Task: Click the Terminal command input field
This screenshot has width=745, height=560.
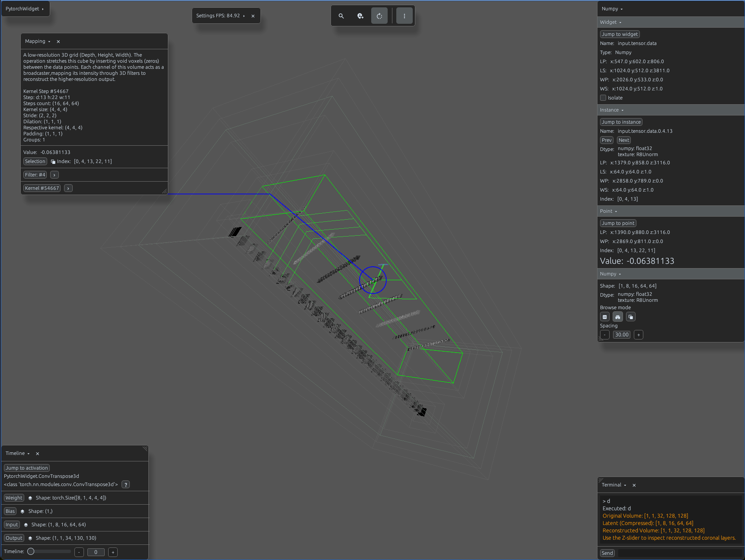Action: pyautogui.click(x=680, y=553)
